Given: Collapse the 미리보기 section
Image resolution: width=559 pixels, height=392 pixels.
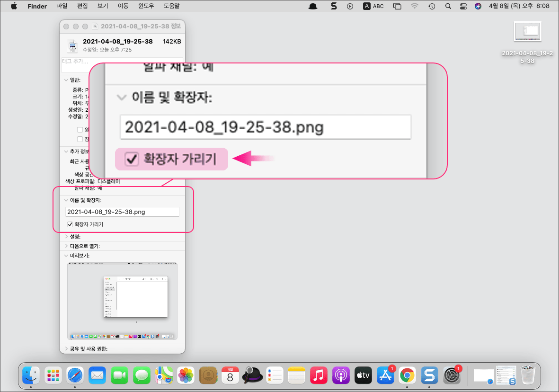Looking at the screenshot, I should pos(66,255).
